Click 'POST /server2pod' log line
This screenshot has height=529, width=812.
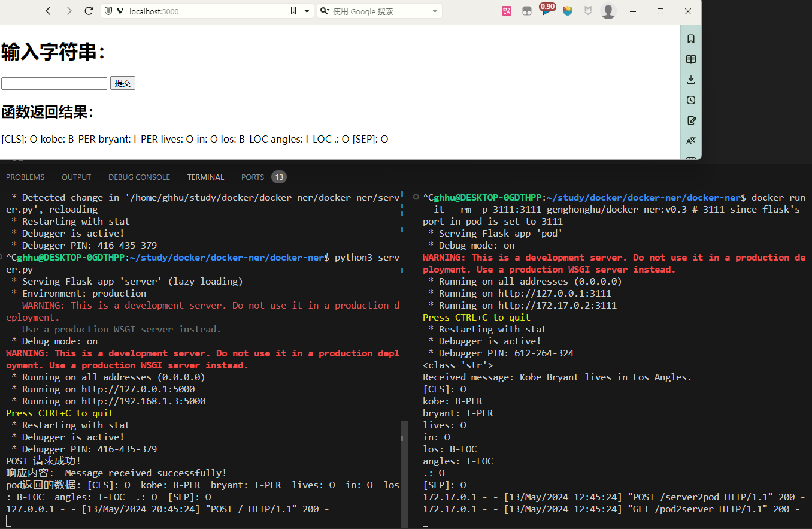point(614,497)
